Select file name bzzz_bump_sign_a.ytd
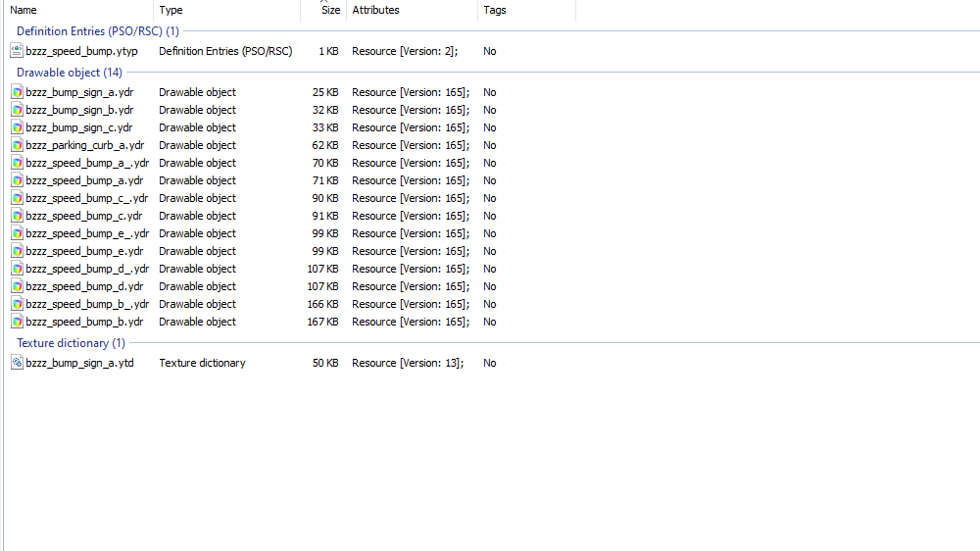The height and width of the screenshot is (551, 980). click(x=79, y=363)
